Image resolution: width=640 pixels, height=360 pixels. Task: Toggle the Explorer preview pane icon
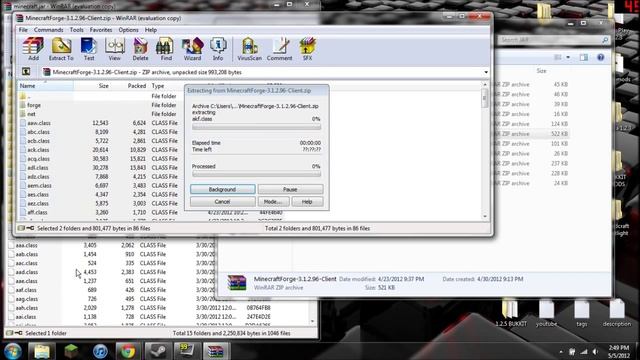[584, 58]
